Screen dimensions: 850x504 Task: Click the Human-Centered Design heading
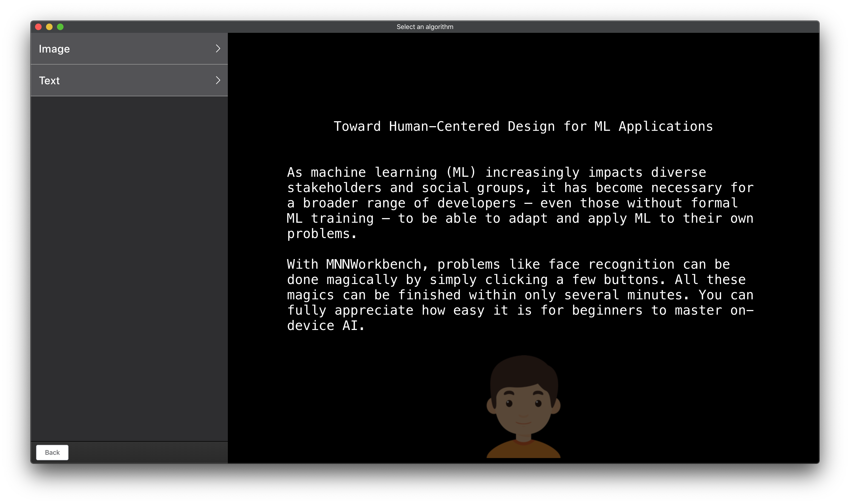tap(523, 126)
